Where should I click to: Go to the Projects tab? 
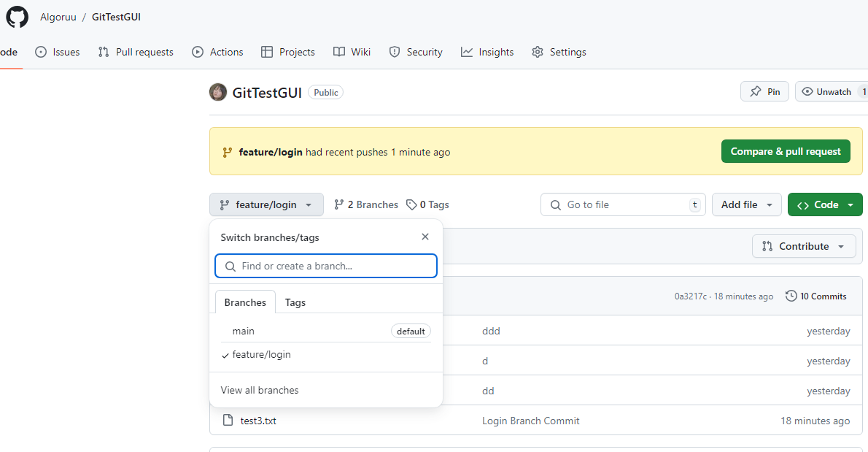click(288, 52)
